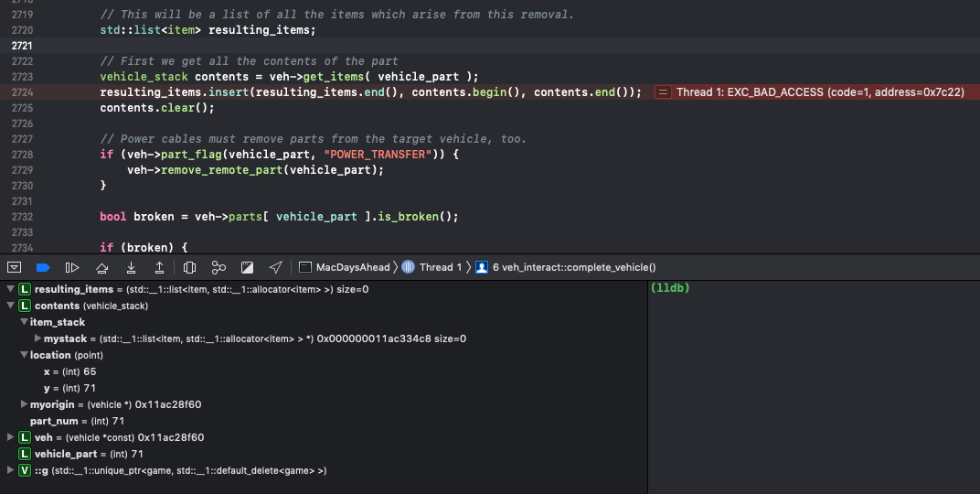
Task: Click line number 2728 in gutter
Action: [x=23, y=155]
